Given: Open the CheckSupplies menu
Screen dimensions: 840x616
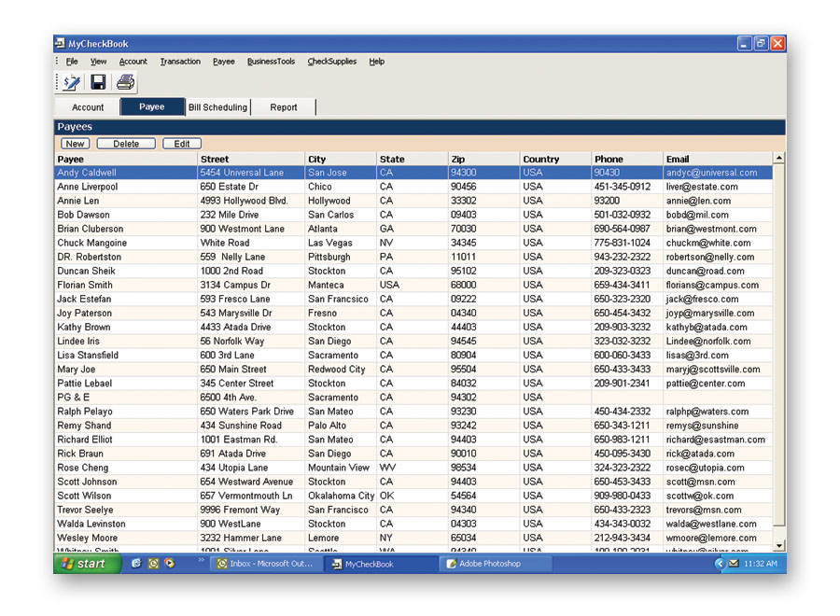Looking at the screenshot, I should [x=331, y=62].
